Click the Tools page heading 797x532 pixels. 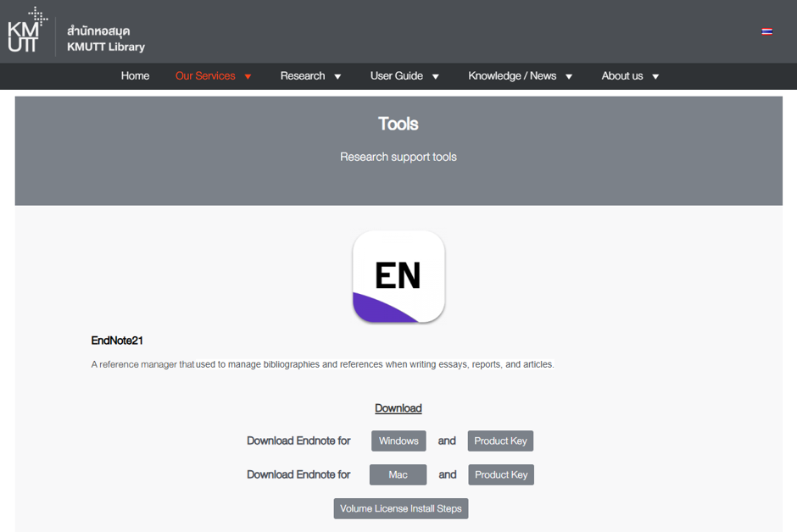click(398, 124)
